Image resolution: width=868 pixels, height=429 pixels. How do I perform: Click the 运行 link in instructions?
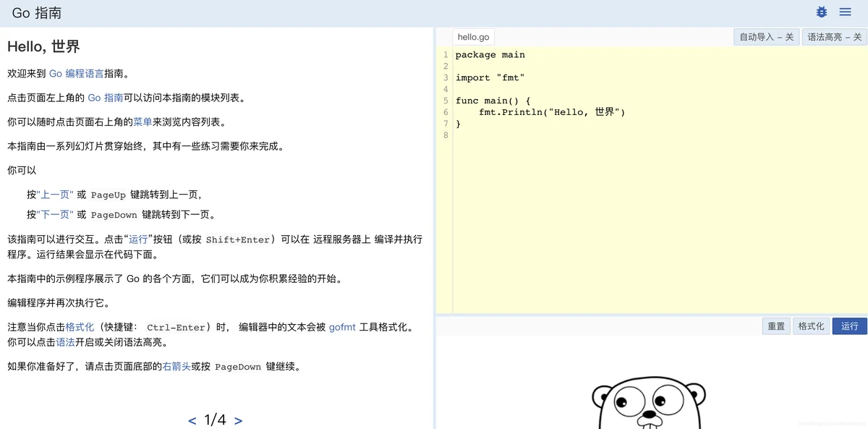point(138,239)
